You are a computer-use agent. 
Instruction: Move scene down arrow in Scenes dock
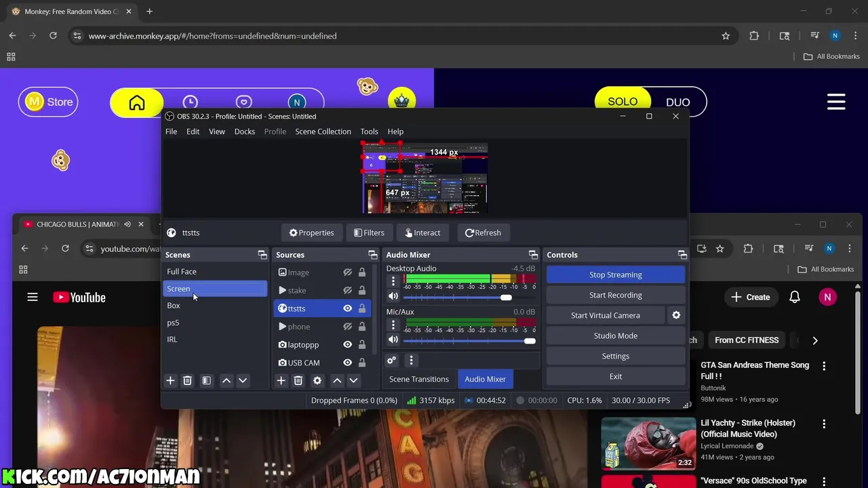coord(243,381)
